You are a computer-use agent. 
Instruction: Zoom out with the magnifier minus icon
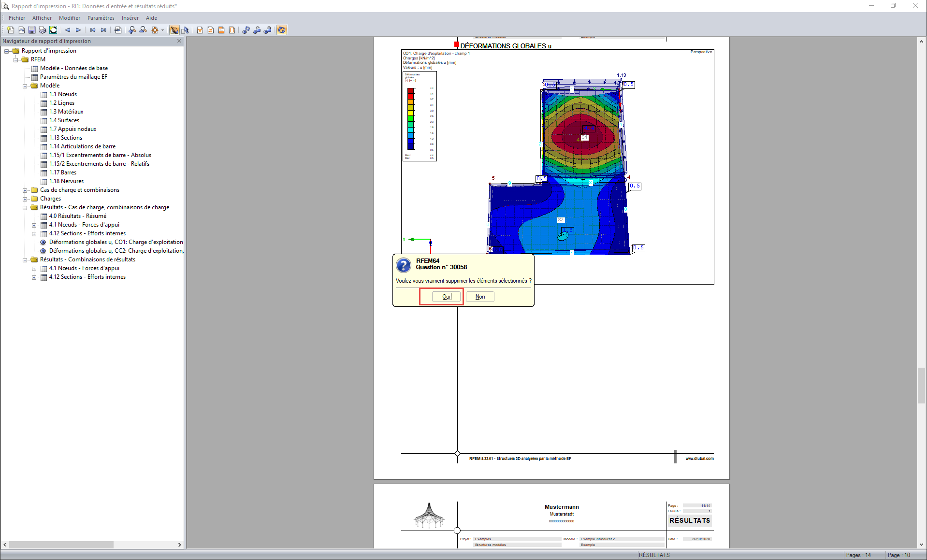(143, 30)
